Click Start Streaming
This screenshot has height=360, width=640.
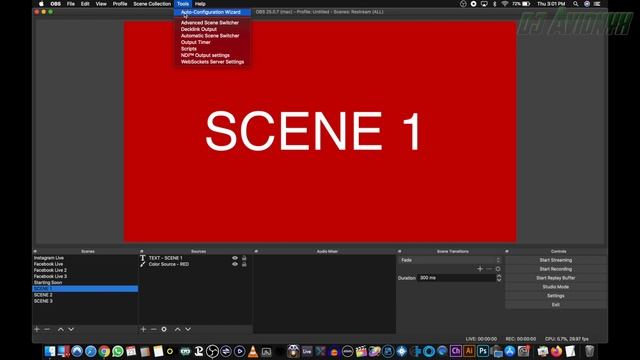(x=556, y=260)
